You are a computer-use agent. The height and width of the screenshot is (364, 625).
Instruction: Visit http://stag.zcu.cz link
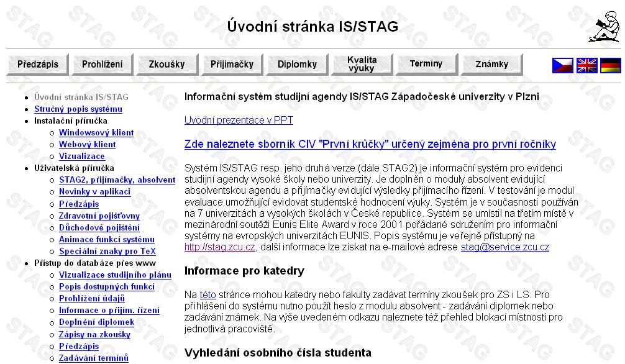pos(220,247)
